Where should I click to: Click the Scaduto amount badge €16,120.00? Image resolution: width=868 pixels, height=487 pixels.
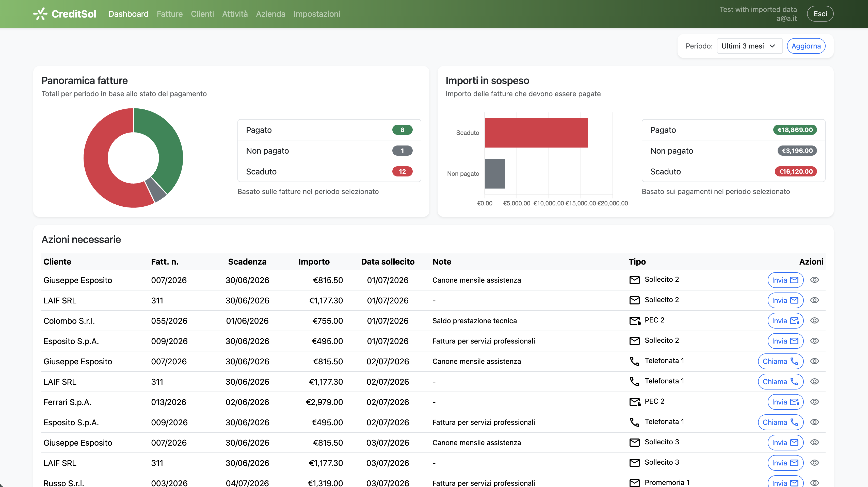[x=796, y=171]
